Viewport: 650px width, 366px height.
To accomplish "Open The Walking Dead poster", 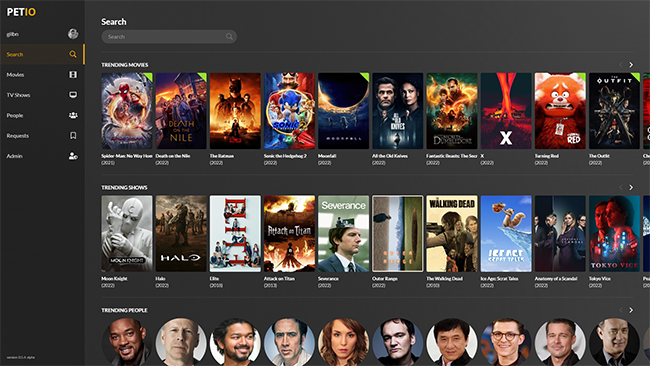I will coord(452,234).
